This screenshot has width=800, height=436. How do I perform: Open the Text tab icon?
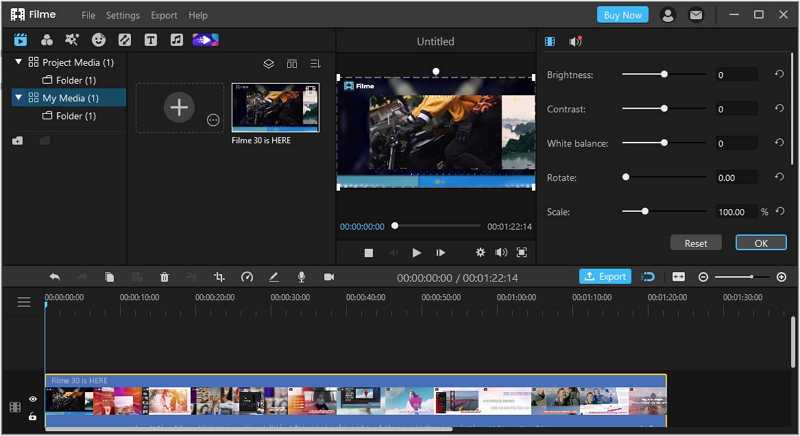click(151, 40)
